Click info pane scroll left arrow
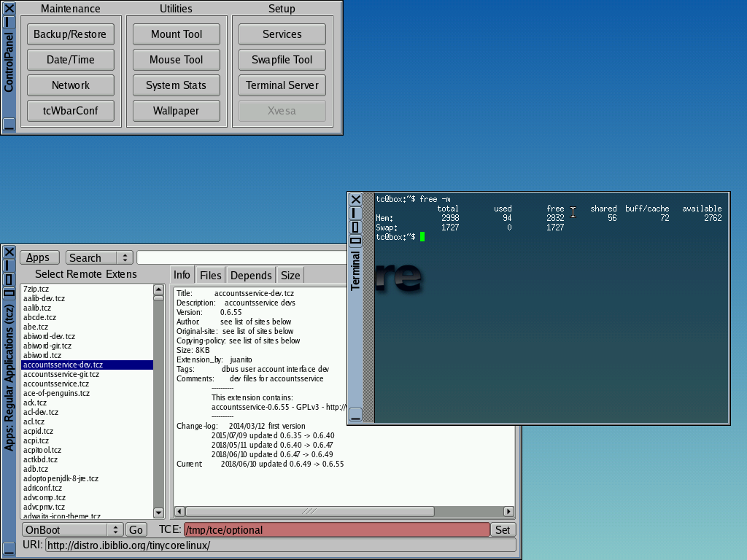This screenshot has width=747, height=560. 179,511
